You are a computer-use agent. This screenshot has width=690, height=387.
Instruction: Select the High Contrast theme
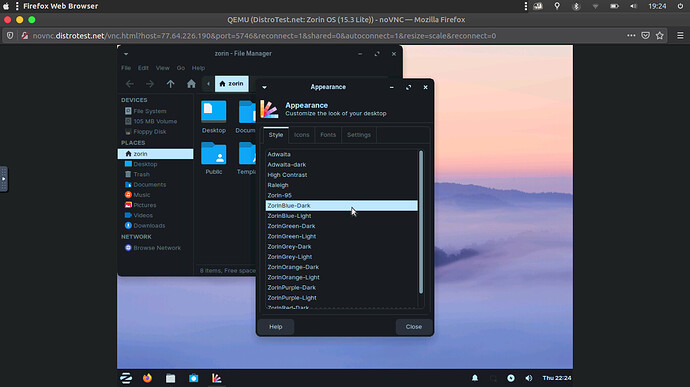341,175
